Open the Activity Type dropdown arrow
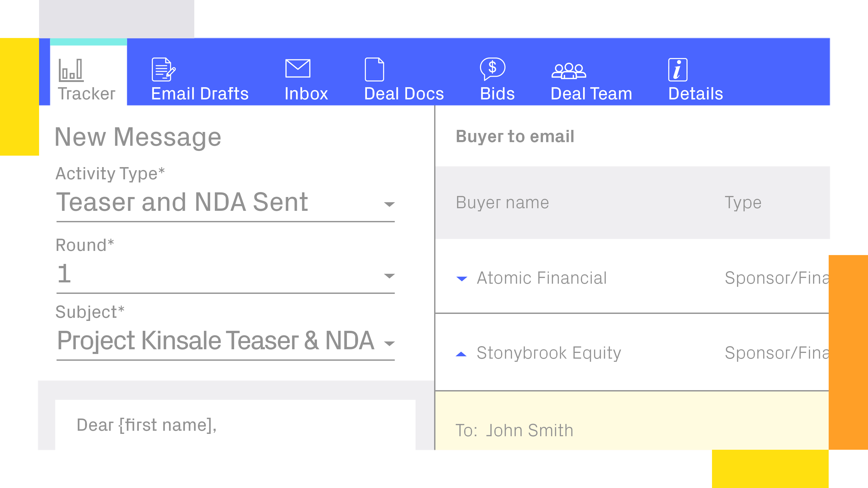The height and width of the screenshot is (488, 868). click(x=389, y=204)
